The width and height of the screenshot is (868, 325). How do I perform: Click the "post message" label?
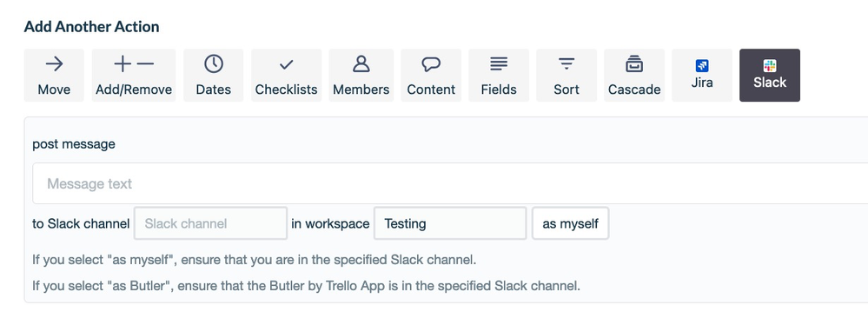(74, 144)
